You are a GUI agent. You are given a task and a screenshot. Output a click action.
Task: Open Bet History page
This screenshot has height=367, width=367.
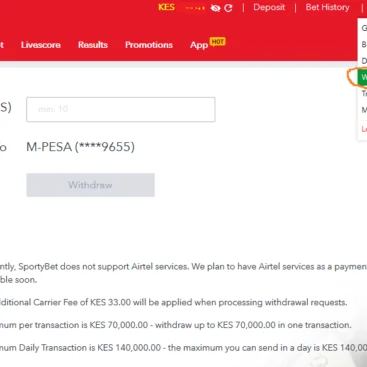(x=327, y=7)
